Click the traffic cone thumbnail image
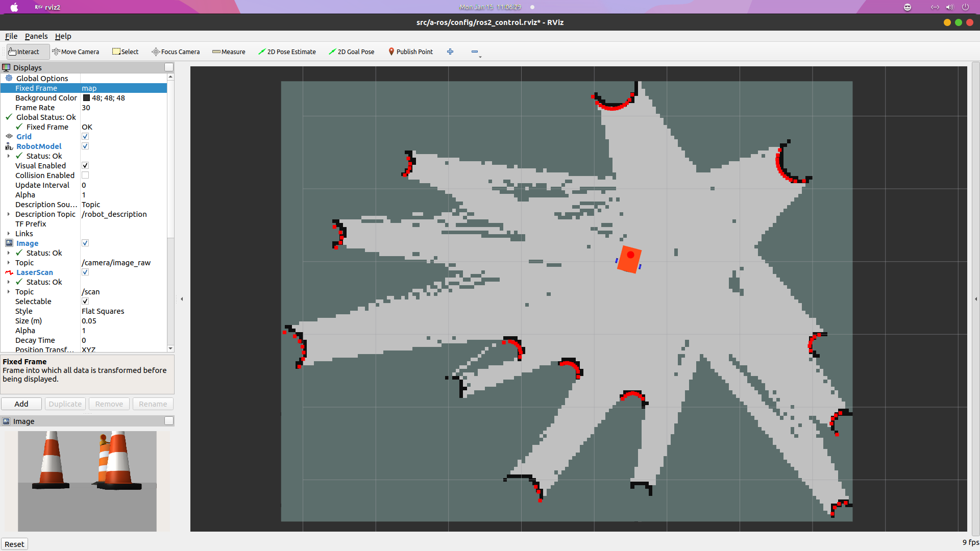This screenshot has height=551, width=980. pyautogui.click(x=87, y=481)
